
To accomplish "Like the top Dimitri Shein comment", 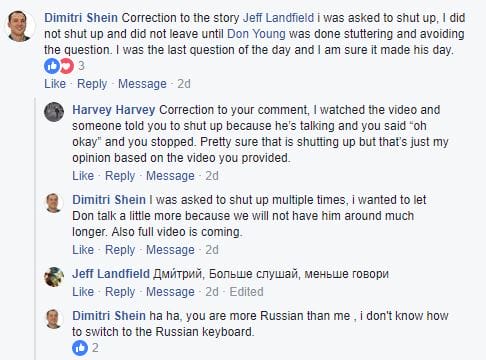I will pyautogui.click(x=55, y=84).
